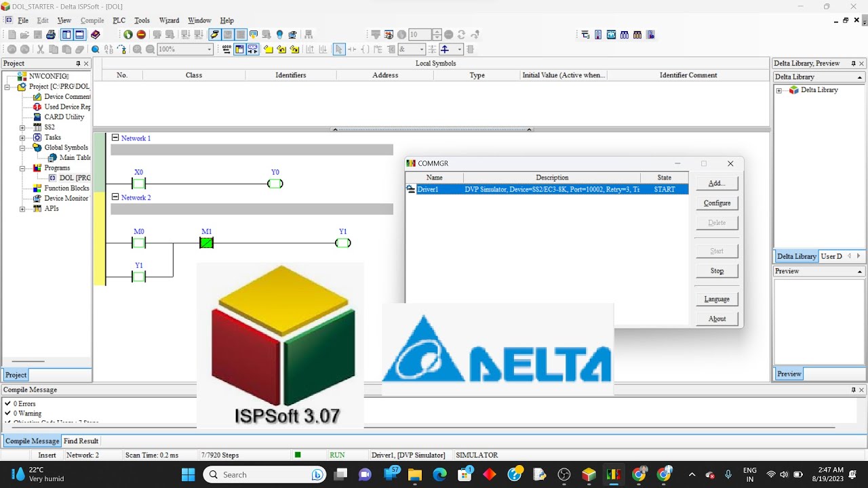
Task: Open weather widget showing 22°C
Action: click(38, 474)
